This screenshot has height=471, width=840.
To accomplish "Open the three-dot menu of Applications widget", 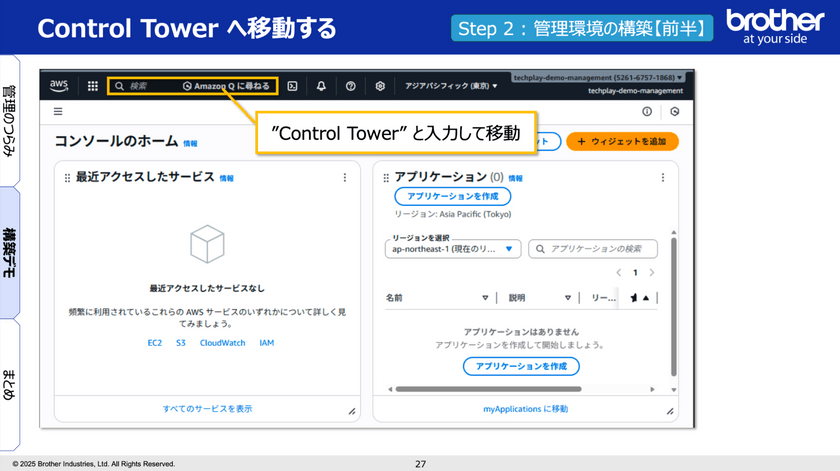I will coord(662,177).
